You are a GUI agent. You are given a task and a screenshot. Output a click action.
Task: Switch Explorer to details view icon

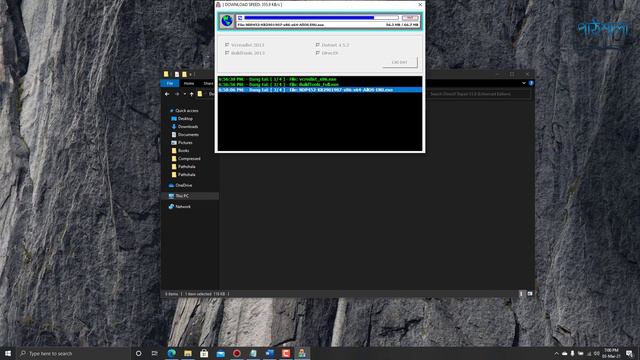click(x=521, y=293)
